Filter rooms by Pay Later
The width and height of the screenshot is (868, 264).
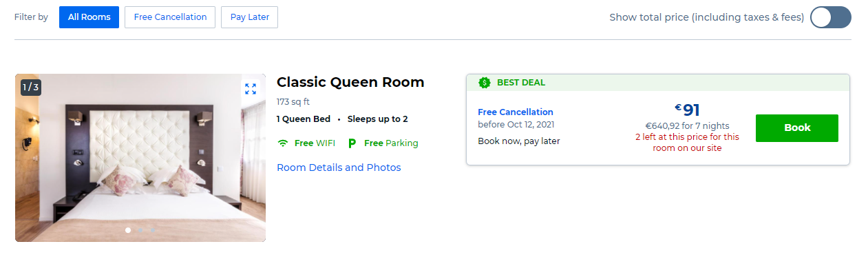249,17
